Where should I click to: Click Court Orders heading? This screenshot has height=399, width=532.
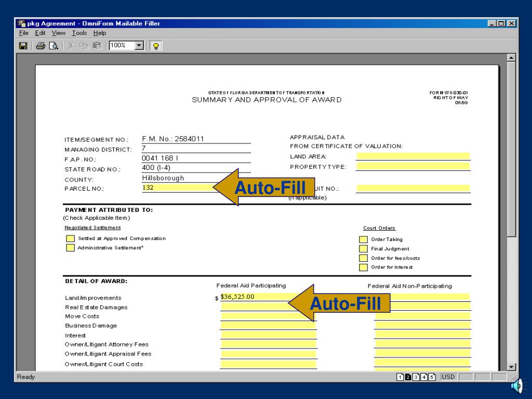point(379,228)
